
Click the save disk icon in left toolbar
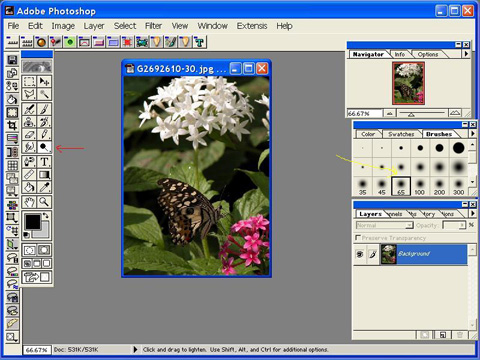12,60
